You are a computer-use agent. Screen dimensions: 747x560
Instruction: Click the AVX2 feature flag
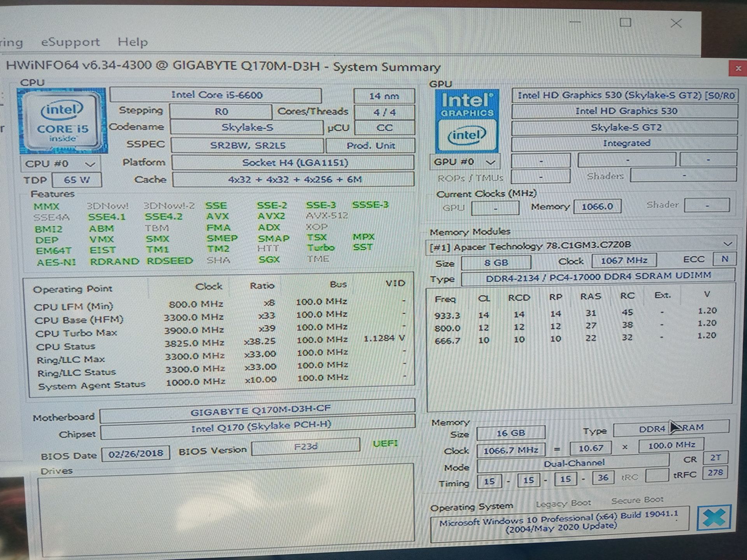click(x=271, y=216)
